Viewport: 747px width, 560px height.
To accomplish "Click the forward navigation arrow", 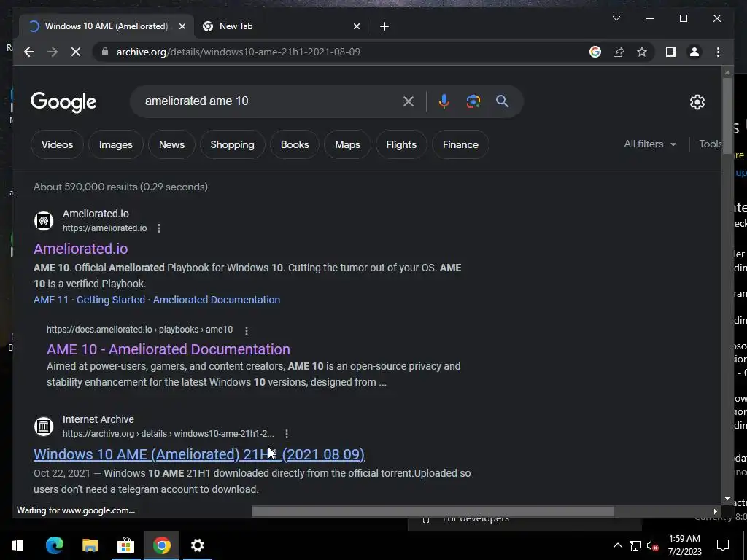I will coord(53,52).
